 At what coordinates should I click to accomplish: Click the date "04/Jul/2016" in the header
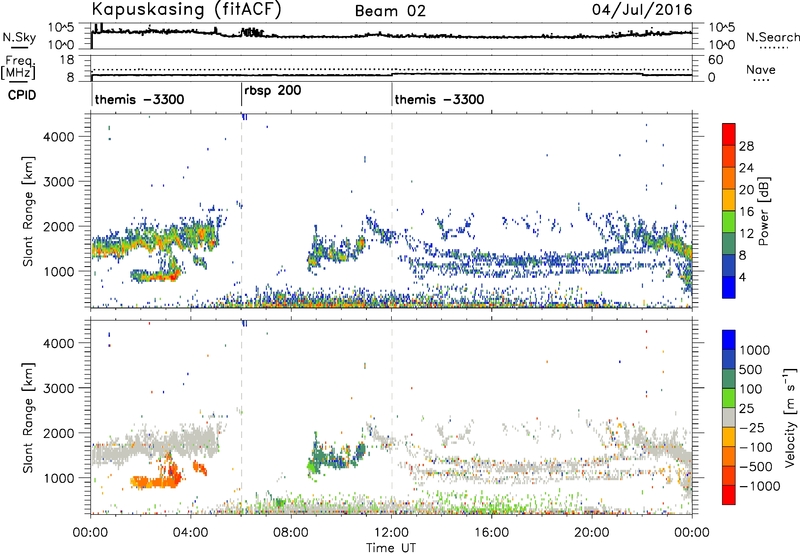click(x=642, y=10)
